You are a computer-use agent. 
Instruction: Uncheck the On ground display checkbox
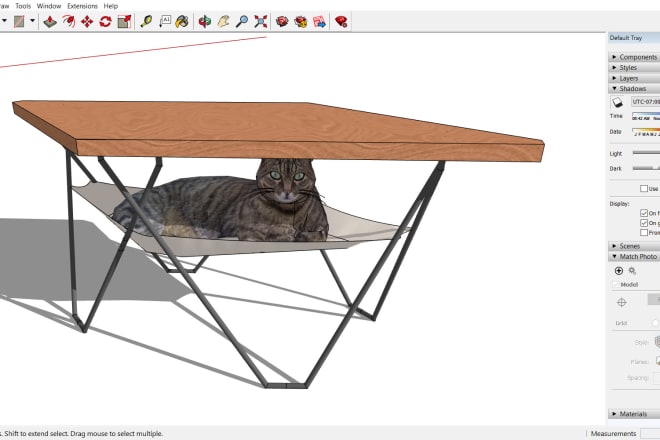click(644, 223)
